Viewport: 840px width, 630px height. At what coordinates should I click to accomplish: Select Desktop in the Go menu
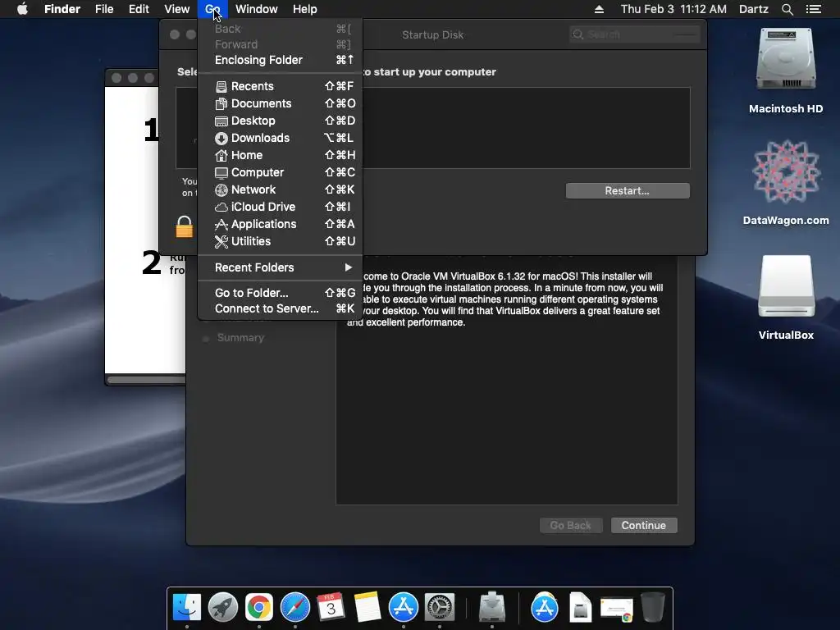pyautogui.click(x=281, y=121)
